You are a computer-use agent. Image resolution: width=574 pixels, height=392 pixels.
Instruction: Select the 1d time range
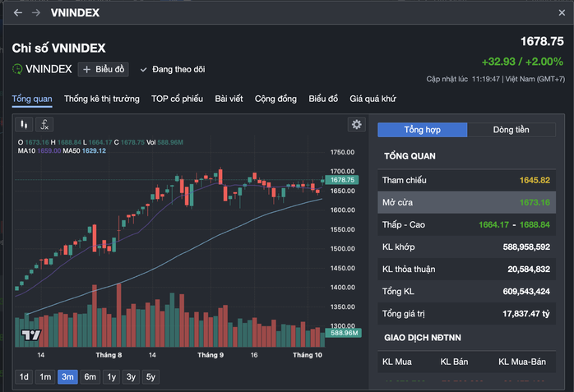tap(24, 377)
